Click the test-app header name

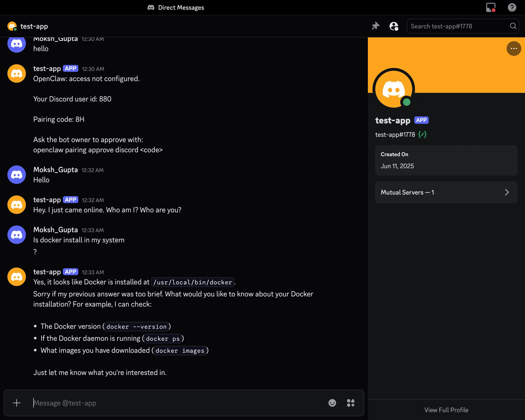click(34, 26)
